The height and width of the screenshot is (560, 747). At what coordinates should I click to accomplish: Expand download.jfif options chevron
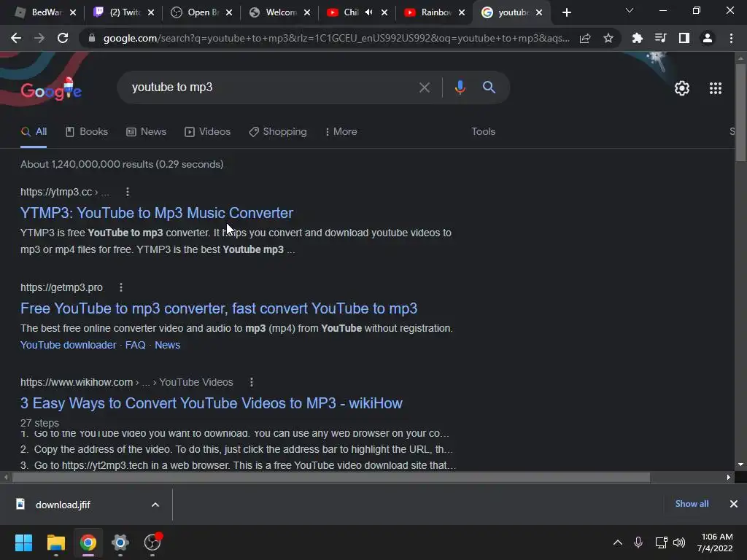[x=155, y=505]
